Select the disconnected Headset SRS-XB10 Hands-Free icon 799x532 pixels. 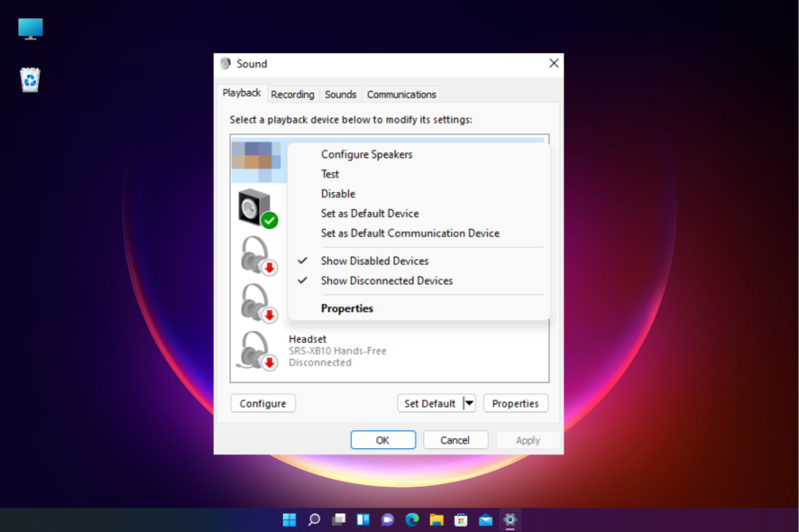coord(257,351)
